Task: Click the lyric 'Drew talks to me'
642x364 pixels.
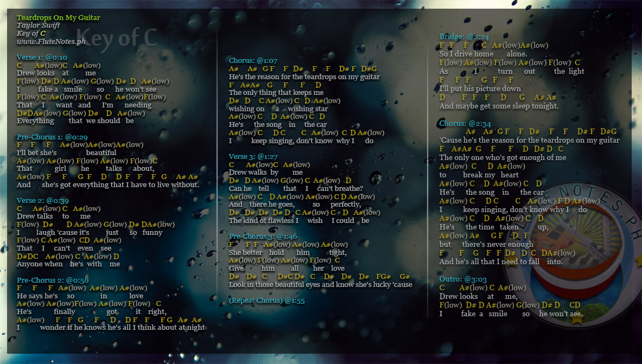Action: pos(54,216)
